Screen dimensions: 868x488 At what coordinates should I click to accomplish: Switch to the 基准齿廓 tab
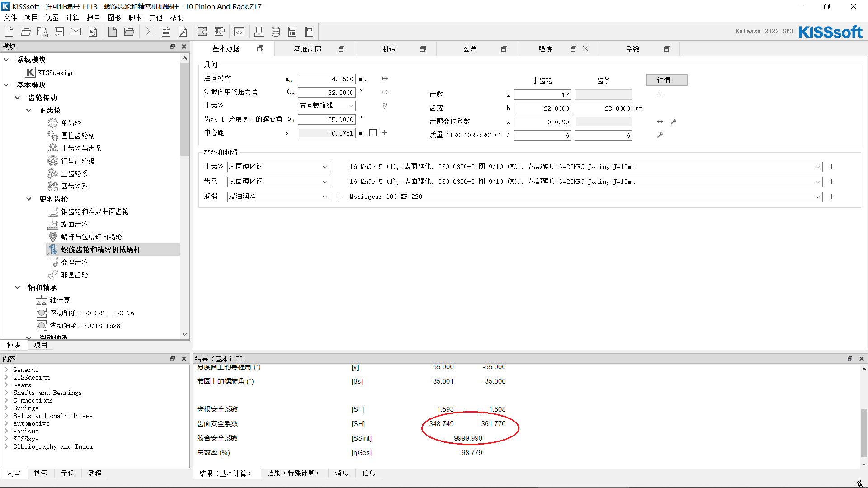(307, 49)
